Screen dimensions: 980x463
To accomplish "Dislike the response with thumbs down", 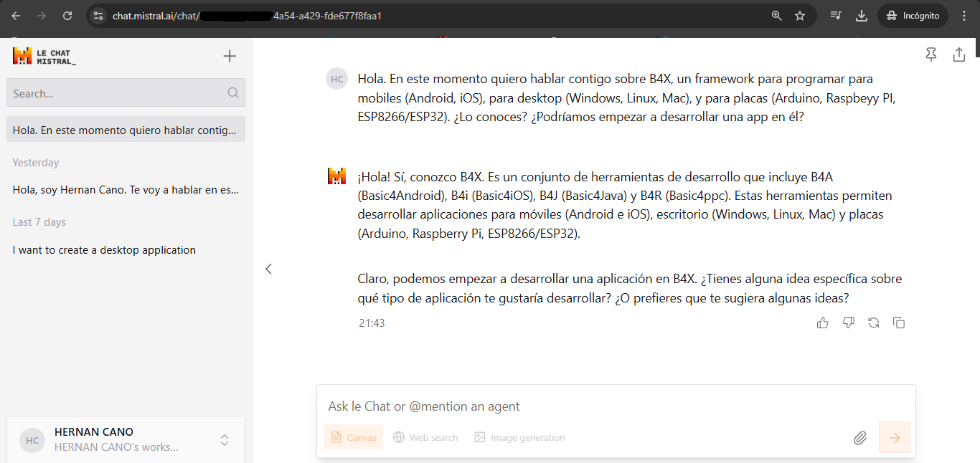I will pos(848,323).
